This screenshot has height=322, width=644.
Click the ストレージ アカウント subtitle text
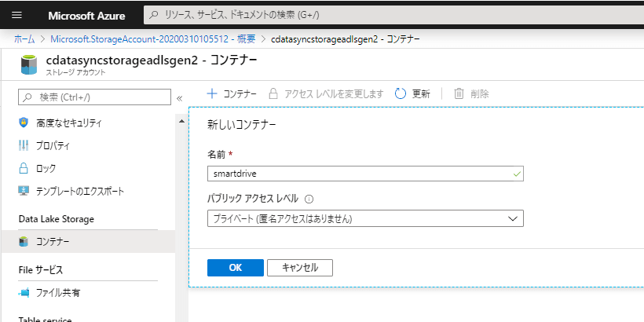75,73
